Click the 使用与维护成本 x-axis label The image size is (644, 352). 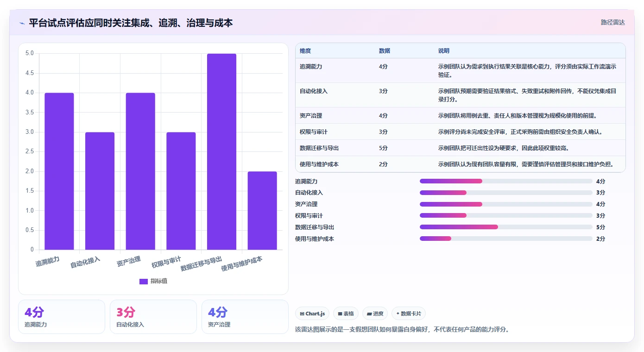242,263
